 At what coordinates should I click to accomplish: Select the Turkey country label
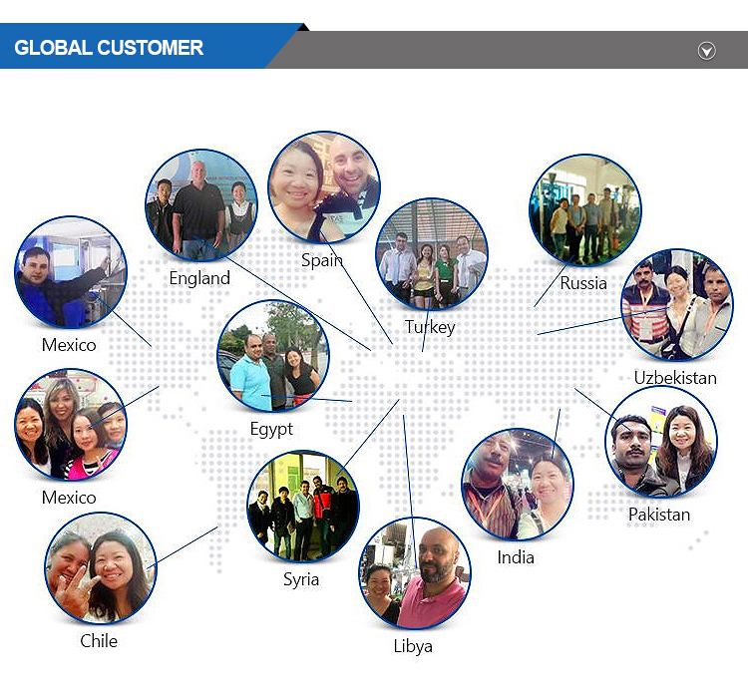click(430, 327)
